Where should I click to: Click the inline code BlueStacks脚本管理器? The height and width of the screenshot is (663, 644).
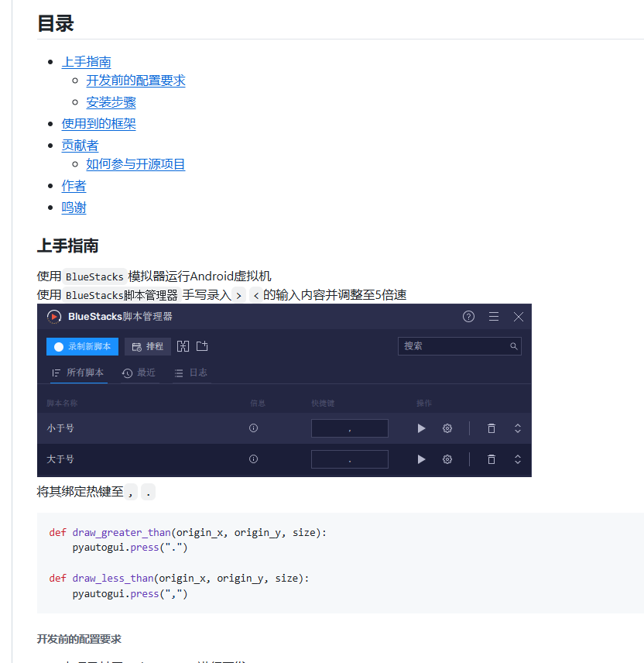[122, 295]
